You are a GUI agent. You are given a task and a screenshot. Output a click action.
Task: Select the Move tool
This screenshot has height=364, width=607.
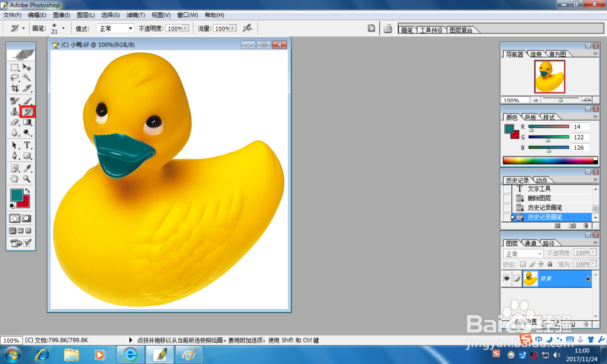[27, 67]
